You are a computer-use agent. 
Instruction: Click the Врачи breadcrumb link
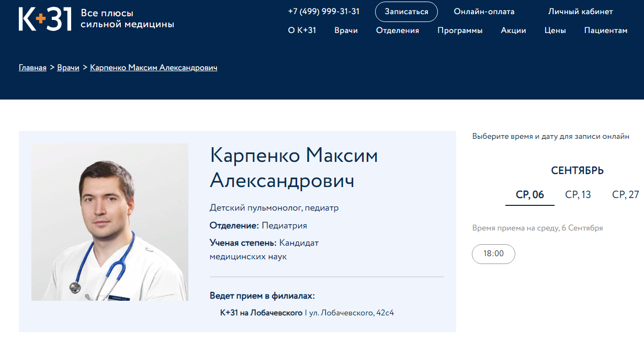coord(68,68)
